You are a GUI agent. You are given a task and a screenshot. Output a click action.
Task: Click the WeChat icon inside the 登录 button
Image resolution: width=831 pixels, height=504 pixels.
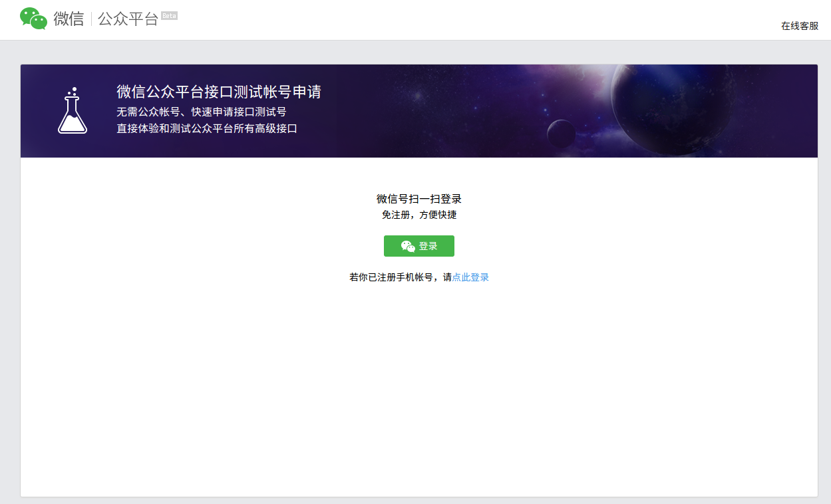[x=408, y=246]
